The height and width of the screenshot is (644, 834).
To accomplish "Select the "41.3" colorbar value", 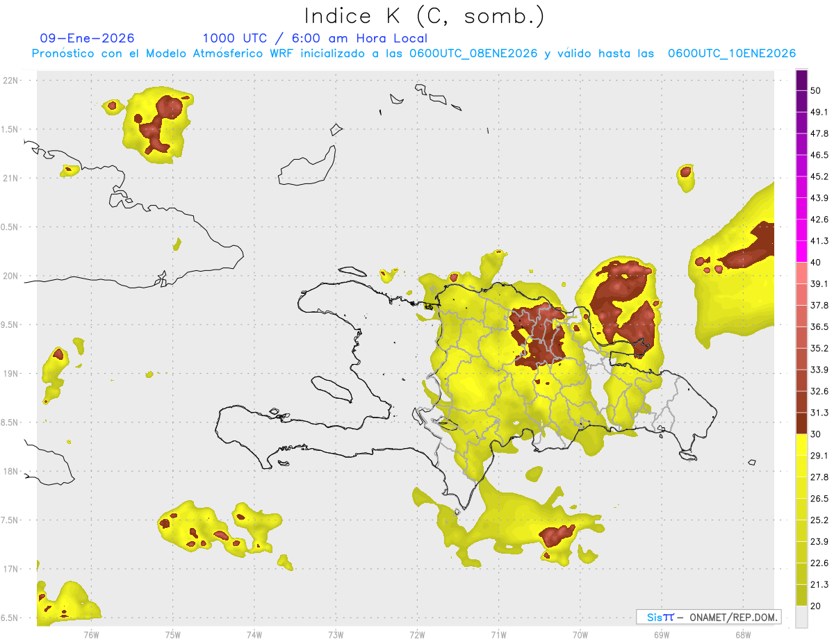I will click(x=819, y=241).
